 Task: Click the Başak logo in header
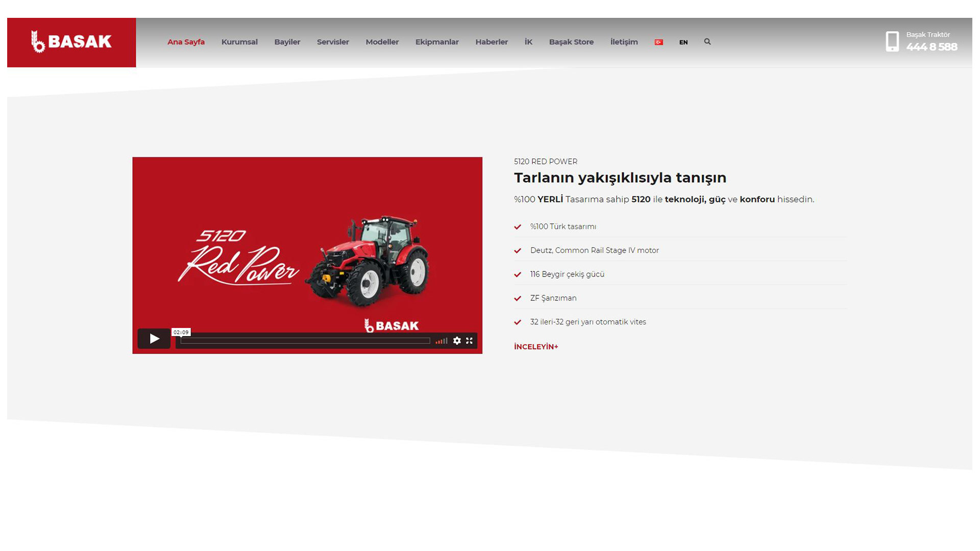[71, 42]
